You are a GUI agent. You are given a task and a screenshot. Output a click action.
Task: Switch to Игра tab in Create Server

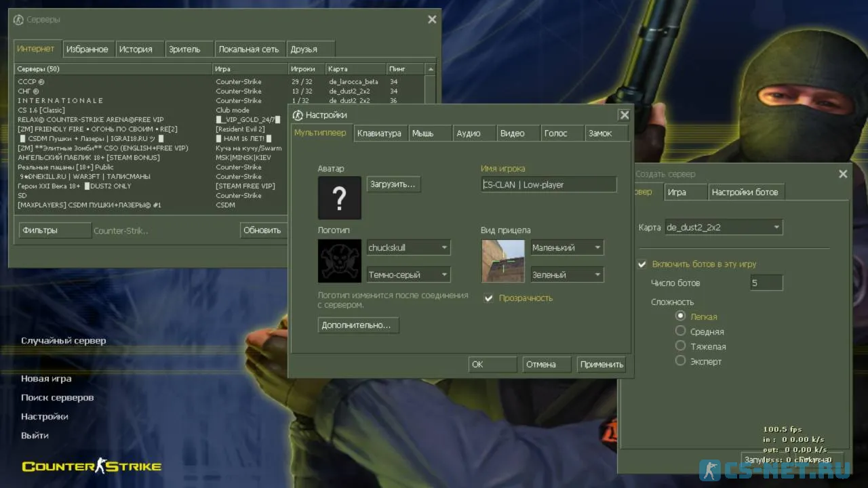685,192
